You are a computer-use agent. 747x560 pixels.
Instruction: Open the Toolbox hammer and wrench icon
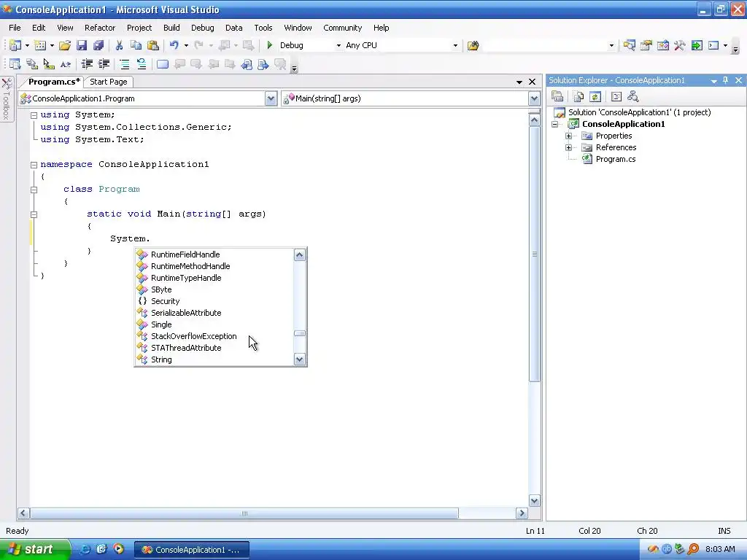pos(679,45)
